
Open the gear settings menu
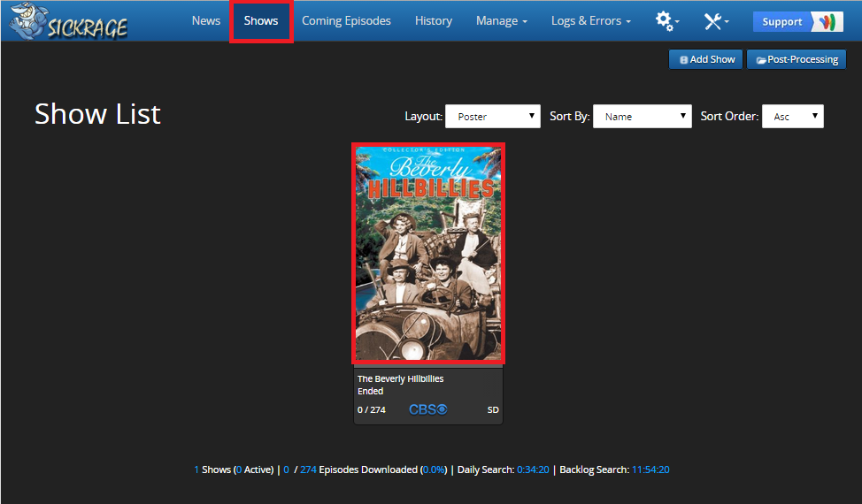click(666, 20)
